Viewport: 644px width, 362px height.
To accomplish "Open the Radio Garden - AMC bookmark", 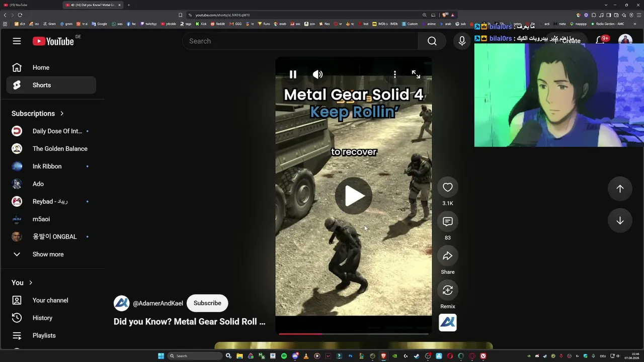I will [x=607, y=24].
